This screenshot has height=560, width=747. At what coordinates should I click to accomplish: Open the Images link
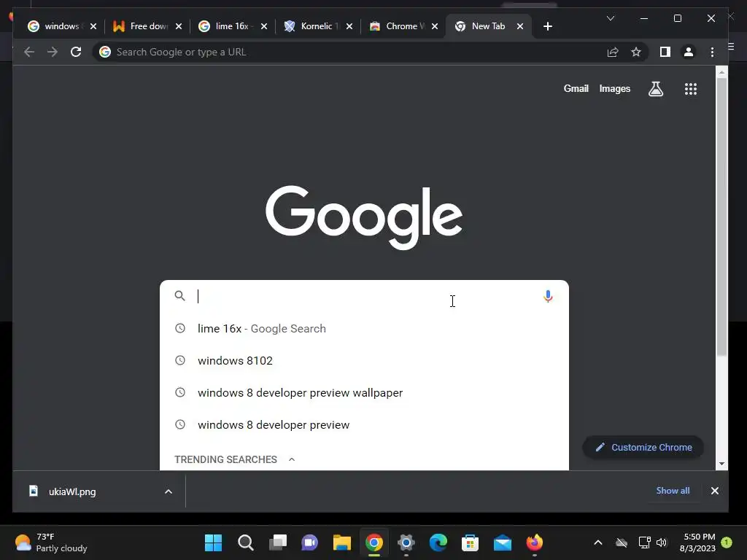coord(614,88)
